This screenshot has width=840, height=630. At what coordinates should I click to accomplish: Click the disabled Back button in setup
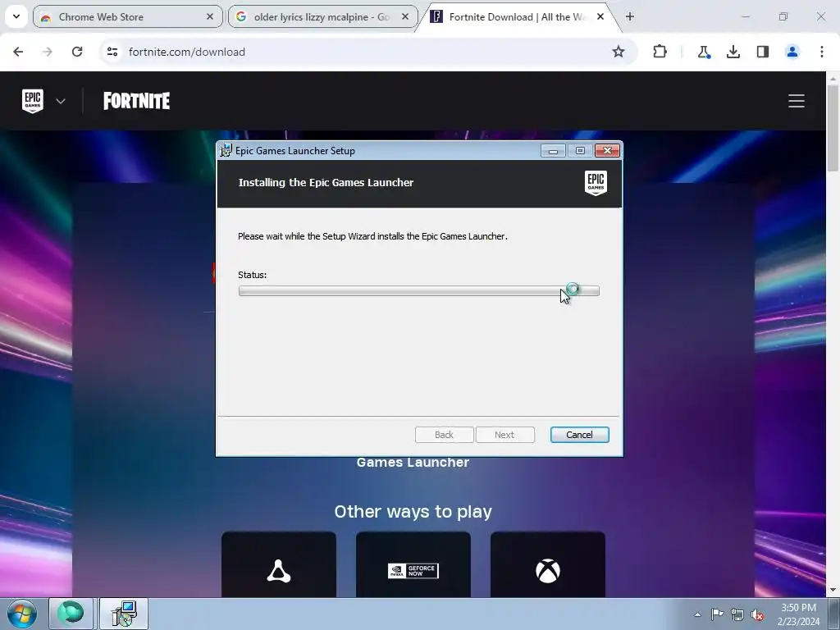(444, 435)
